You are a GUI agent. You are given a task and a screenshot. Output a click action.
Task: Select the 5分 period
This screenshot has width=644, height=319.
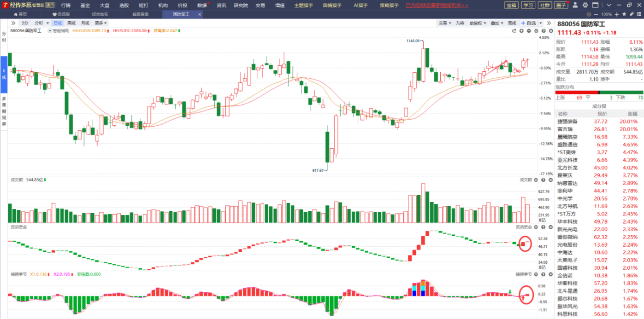click(x=25, y=23)
